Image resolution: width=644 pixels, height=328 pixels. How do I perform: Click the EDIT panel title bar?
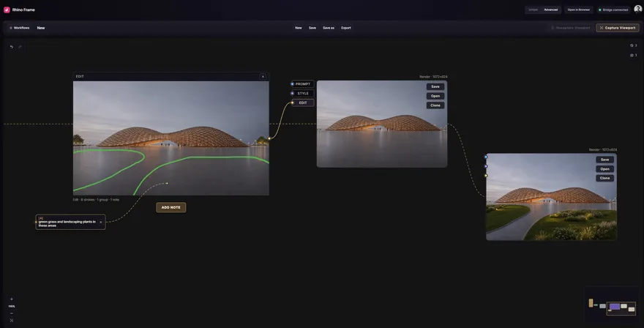click(x=171, y=76)
